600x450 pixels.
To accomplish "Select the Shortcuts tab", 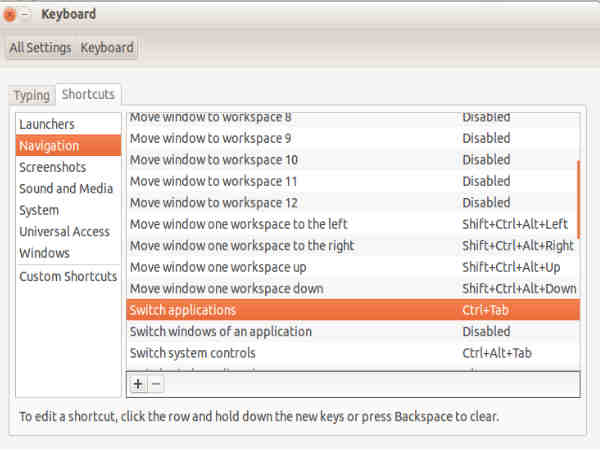I will tap(88, 94).
